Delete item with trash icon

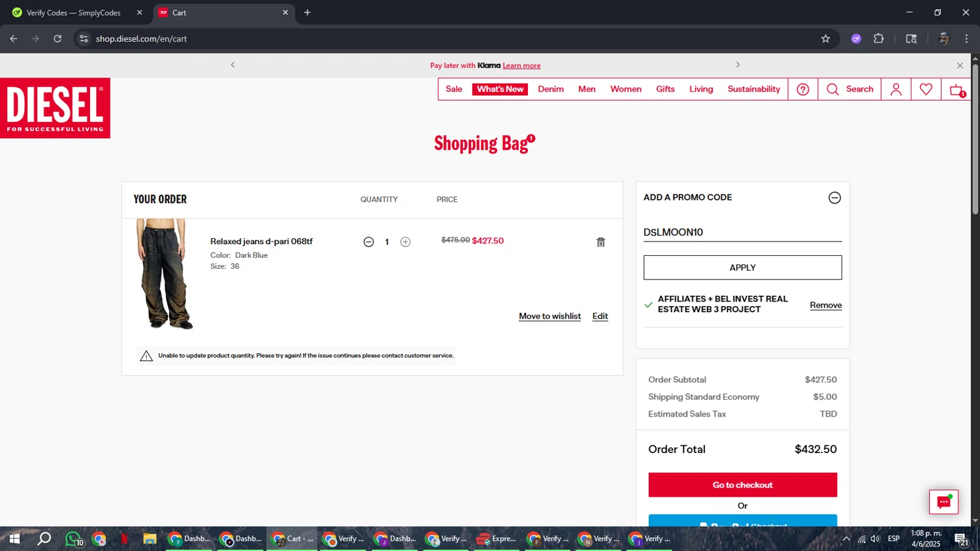[x=600, y=242]
